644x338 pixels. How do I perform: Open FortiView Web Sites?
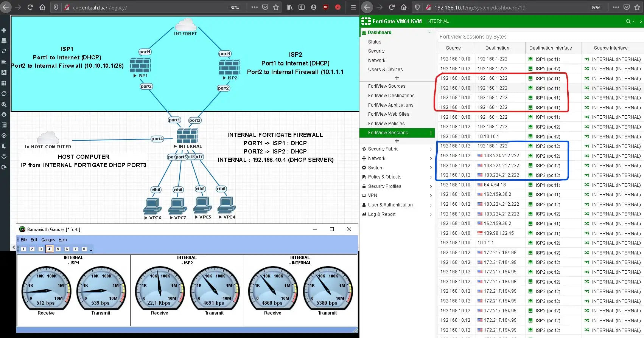(389, 114)
